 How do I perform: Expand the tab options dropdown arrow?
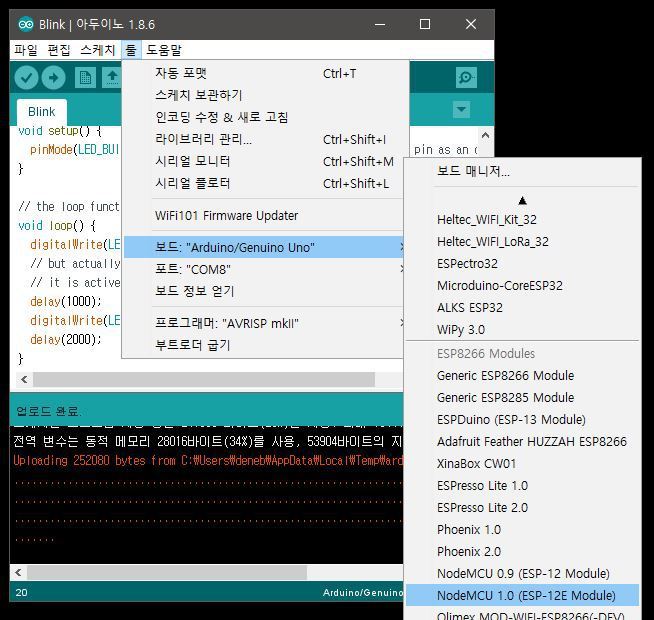[461, 110]
